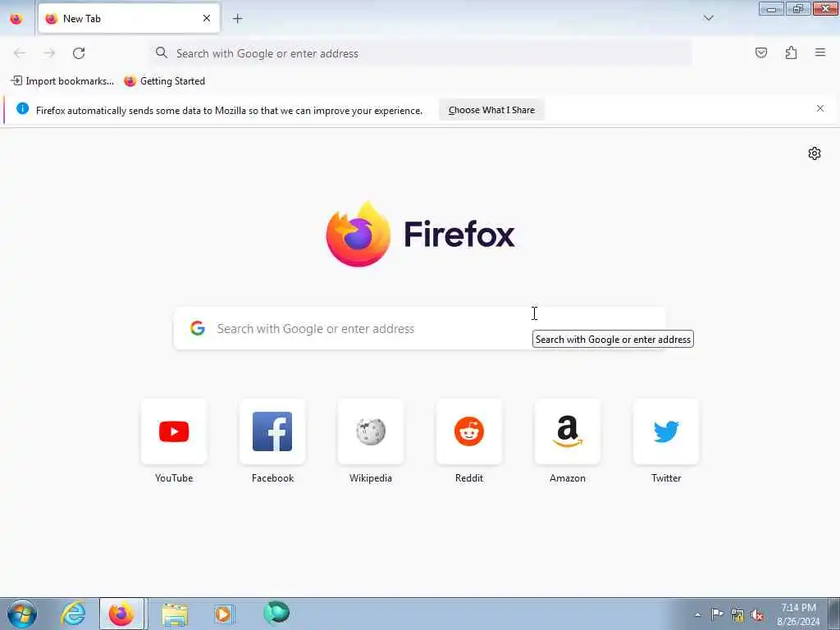The width and height of the screenshot is (840, 630).
Task: Open the network tray icon
Action: (737, 615)
